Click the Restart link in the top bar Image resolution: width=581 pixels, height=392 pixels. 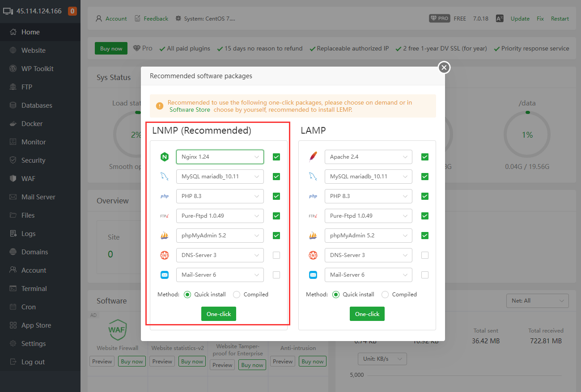(560, 19)
